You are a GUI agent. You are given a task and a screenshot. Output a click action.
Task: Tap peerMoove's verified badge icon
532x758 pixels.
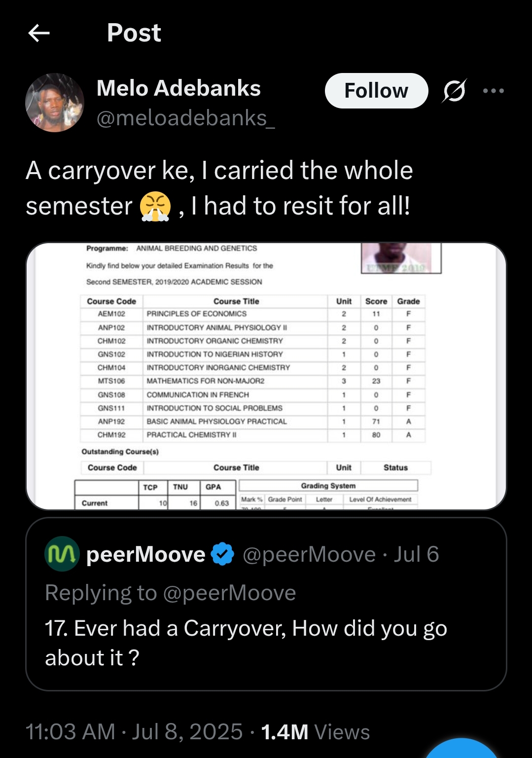tap(223, 554)
